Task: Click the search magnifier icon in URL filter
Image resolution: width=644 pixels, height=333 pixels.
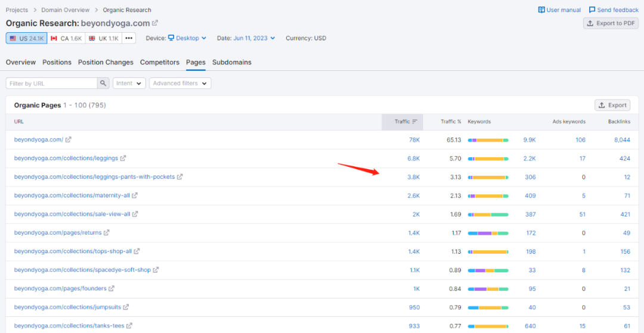Action: coord(103,83)
